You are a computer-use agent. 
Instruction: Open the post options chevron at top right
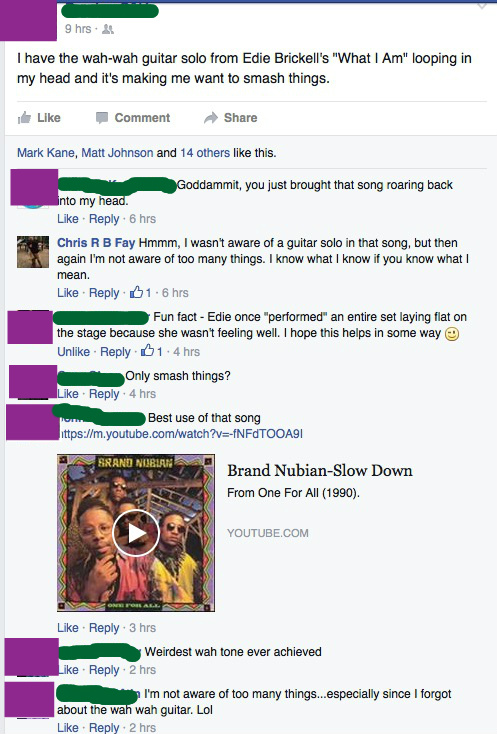pyautogui.click(x=482, y=6)
